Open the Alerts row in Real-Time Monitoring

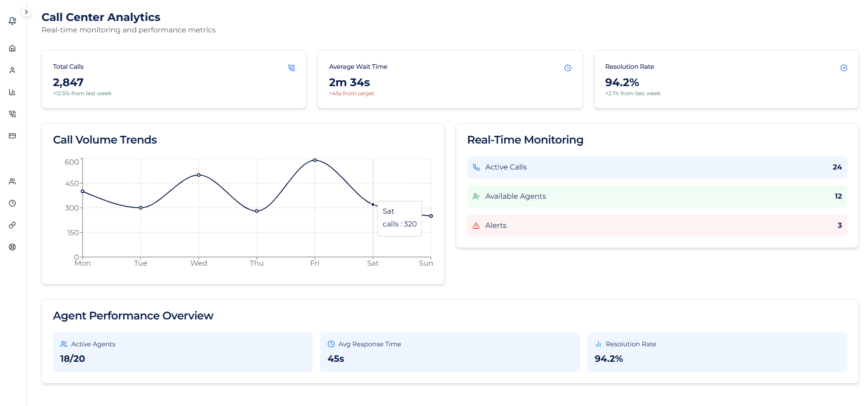[x=657, y=226]
